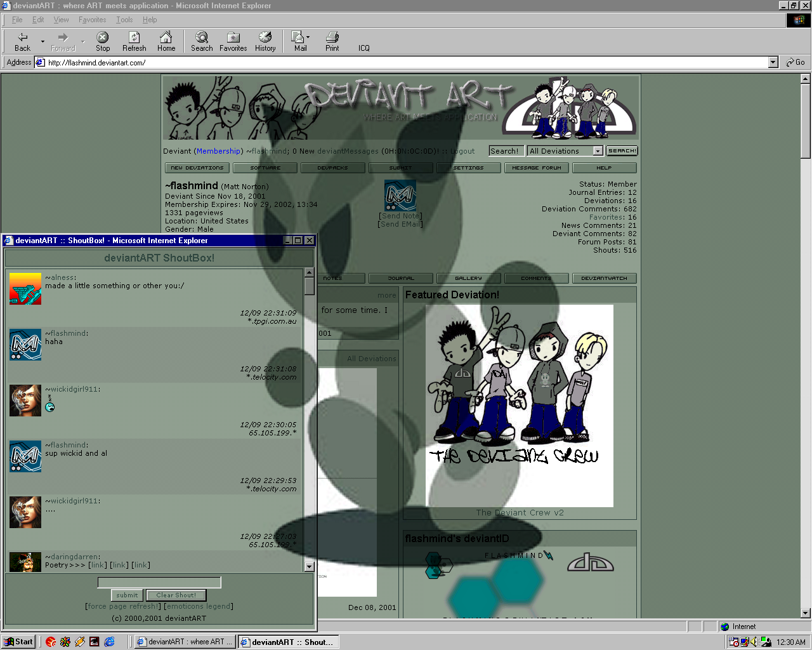The height and width of the screenshot is (650, 812).
Task: Go to the Home page
Action: [166, 42]
